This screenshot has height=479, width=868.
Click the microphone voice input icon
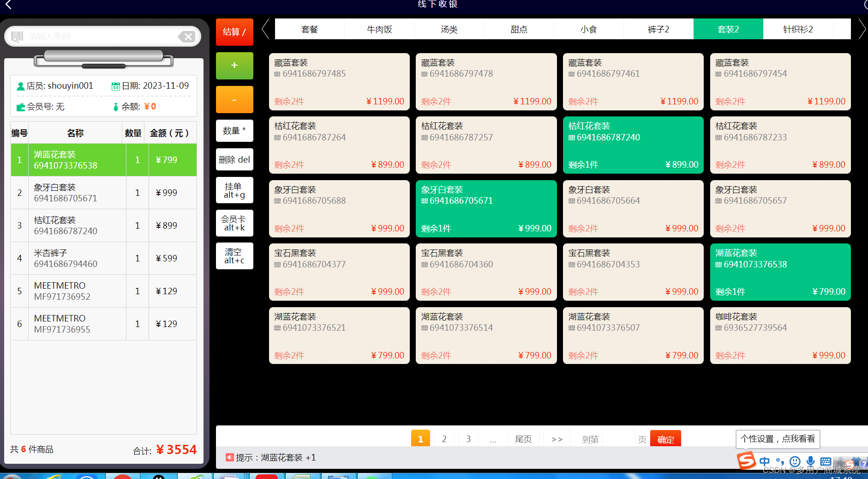click(810, 461)
